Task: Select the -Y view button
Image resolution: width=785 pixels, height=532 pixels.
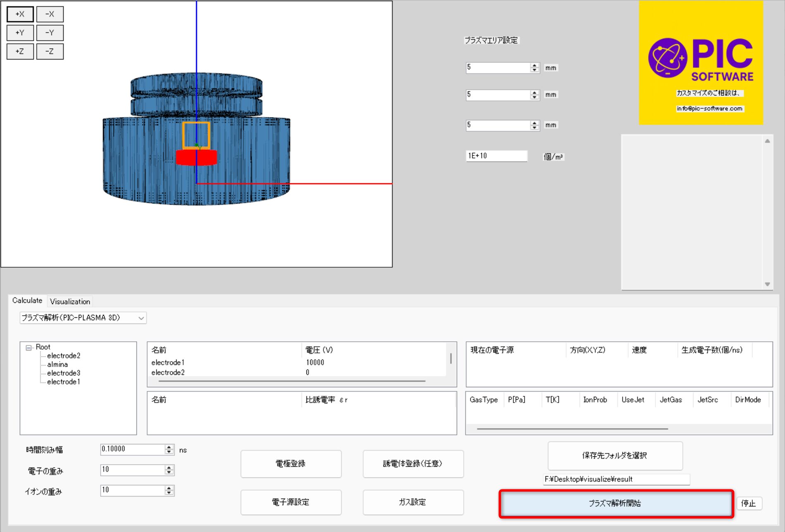Action: [x=50, y=33]
